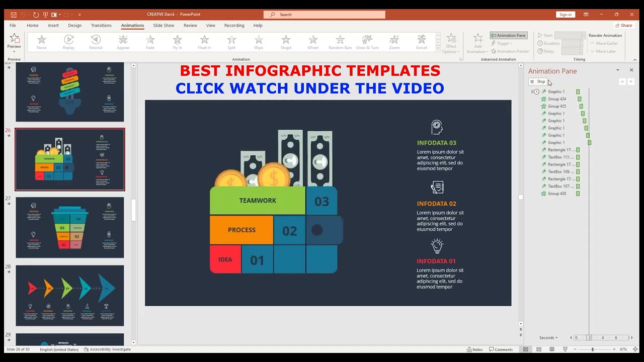
Task: Click the Sign in button
Action: (x=566, y=15)
